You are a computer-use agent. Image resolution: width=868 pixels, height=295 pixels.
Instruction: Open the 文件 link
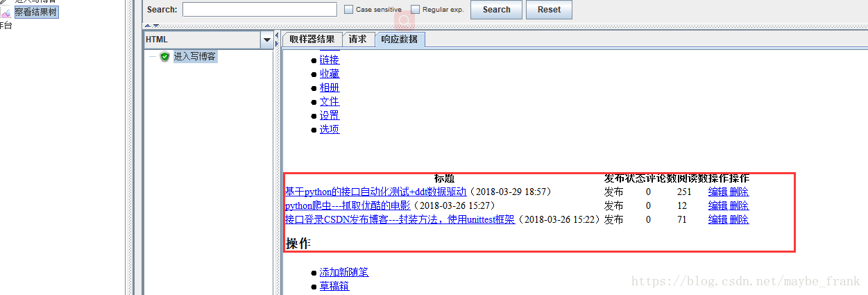(x=330, y=101)
